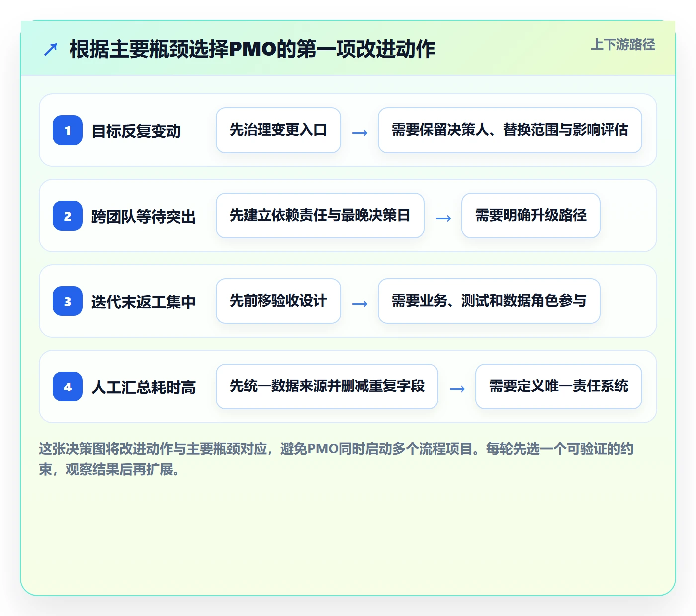Screen dimensions: 696x616
Task: Select the 上下游路径 label in header
Action: pos(623,45)
